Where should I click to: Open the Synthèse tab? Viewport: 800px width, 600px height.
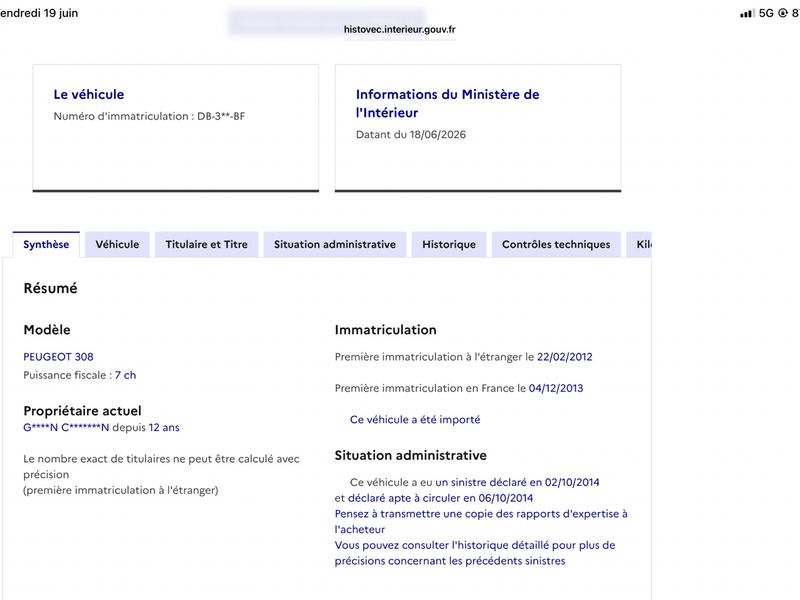pyautogui.click(x=46, y=244)
